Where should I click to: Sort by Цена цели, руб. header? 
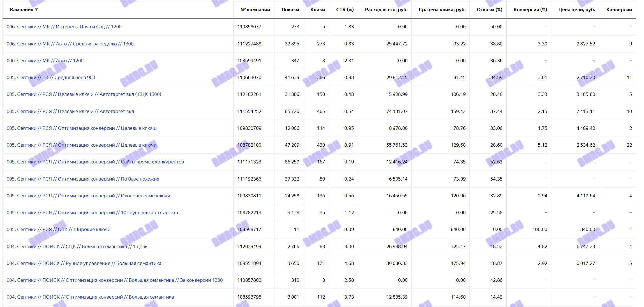click(577, 10)
